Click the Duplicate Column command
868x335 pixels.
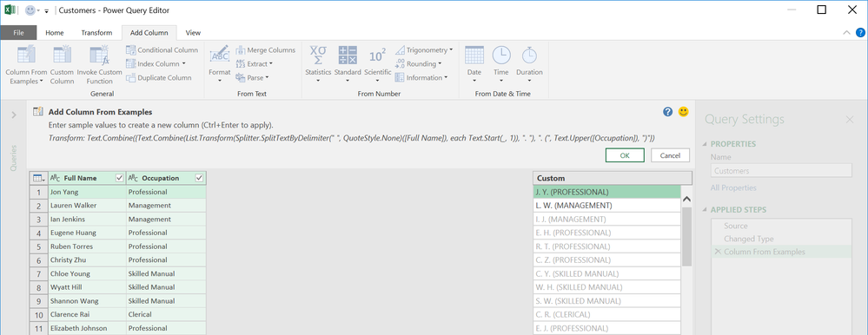coord(159,78)
